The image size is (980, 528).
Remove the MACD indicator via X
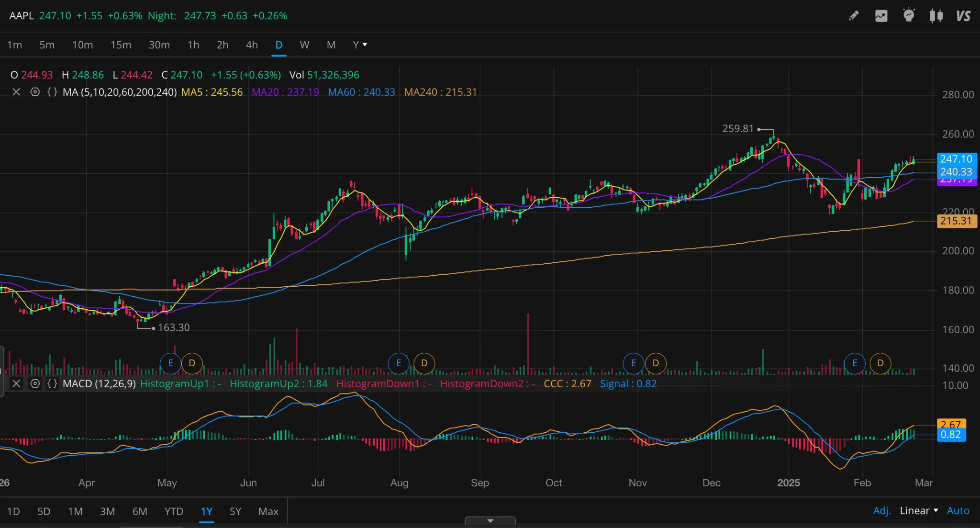coord(16,383)
